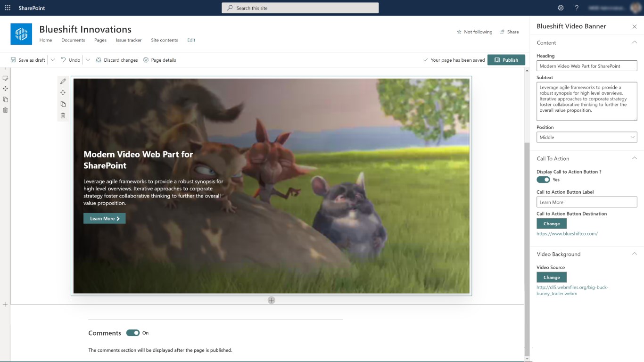Collapse the Content section
Viewport: 644px width, 362px height.
click(x=635, y=42)
